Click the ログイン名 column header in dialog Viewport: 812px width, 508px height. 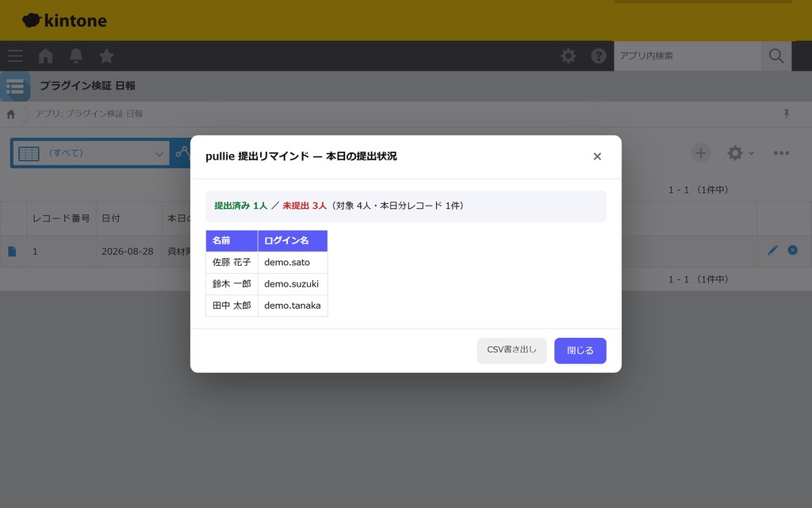pyautogui.click(x=293, y=241)
